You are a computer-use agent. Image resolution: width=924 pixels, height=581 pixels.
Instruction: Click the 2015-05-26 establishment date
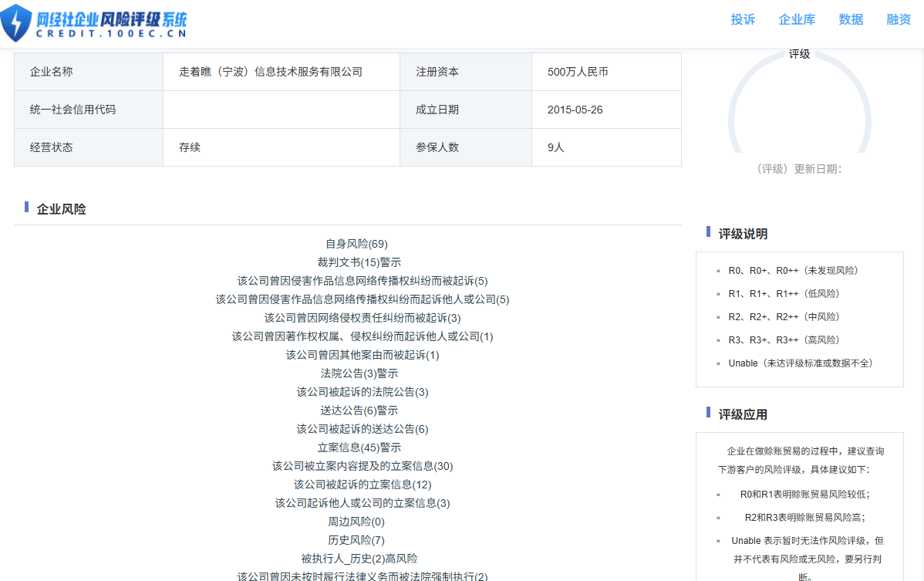pos(575,110)
